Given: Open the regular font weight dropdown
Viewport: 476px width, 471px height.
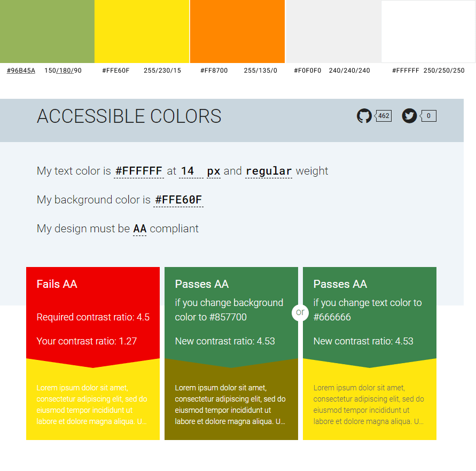Looking at the screenshot, I should 268,171.
